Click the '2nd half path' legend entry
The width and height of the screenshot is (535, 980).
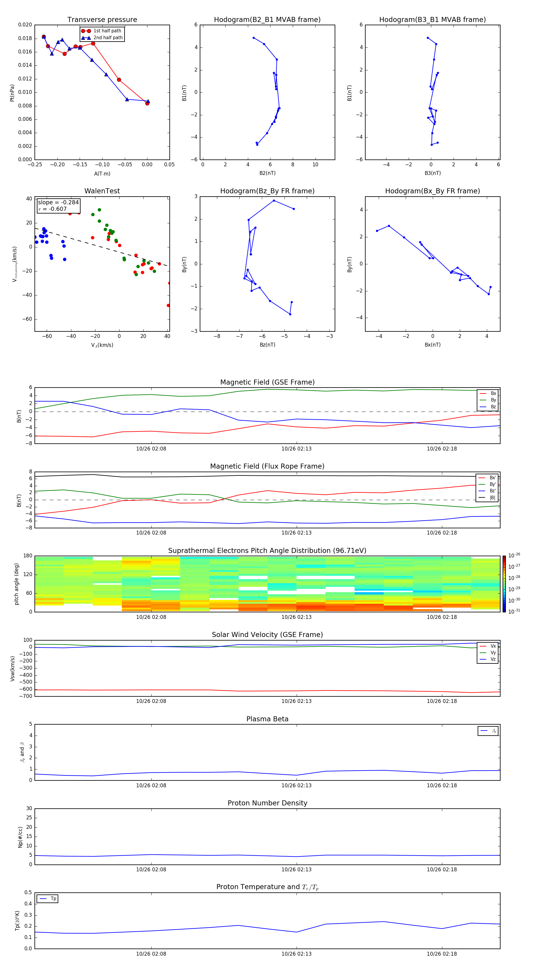[102, 38]
